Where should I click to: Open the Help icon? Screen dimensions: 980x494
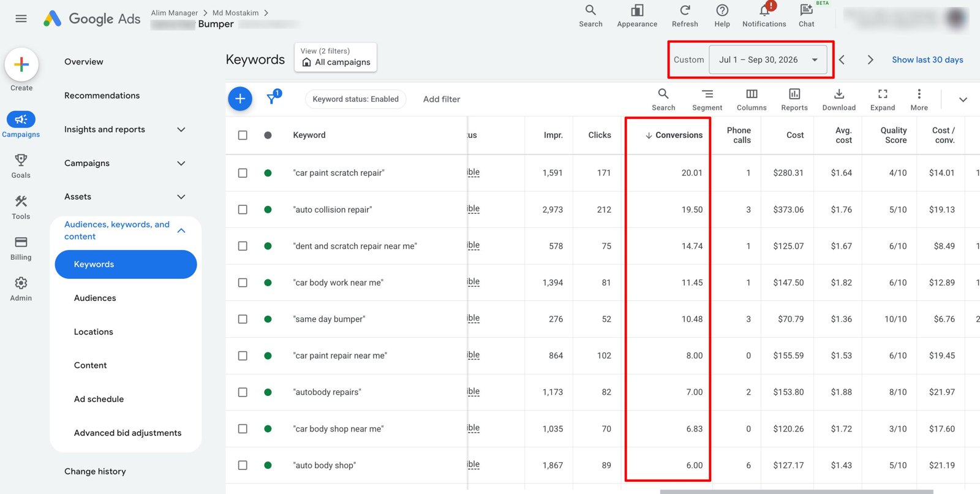(x=722, y=16)
